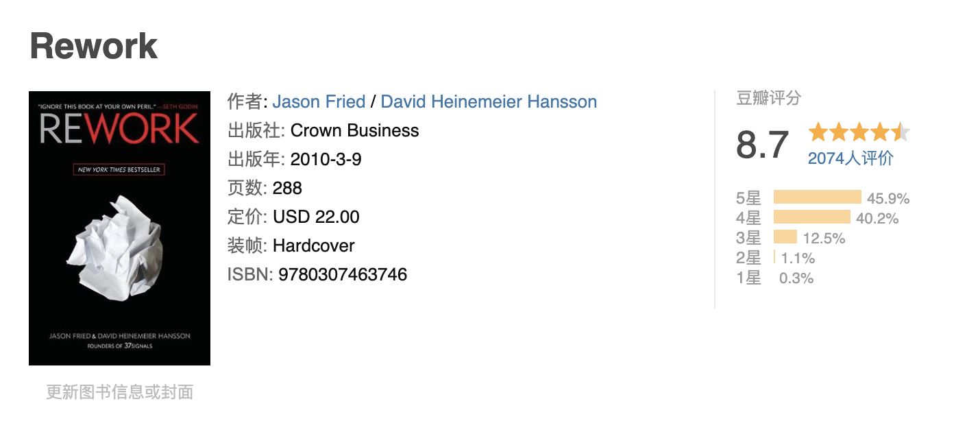Viewport: 980px width, 421px height.
Task: Click the ISBN number 9780307463746
Action: coord(343,275)
